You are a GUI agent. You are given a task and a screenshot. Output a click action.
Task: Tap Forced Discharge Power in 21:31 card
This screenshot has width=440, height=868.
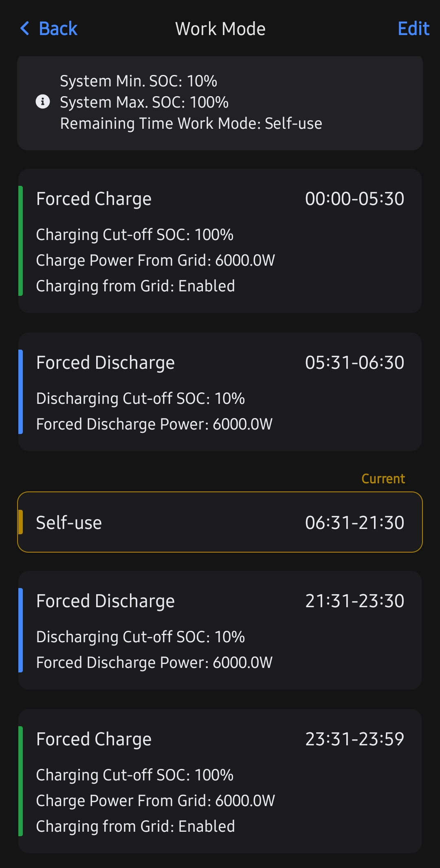154,663
